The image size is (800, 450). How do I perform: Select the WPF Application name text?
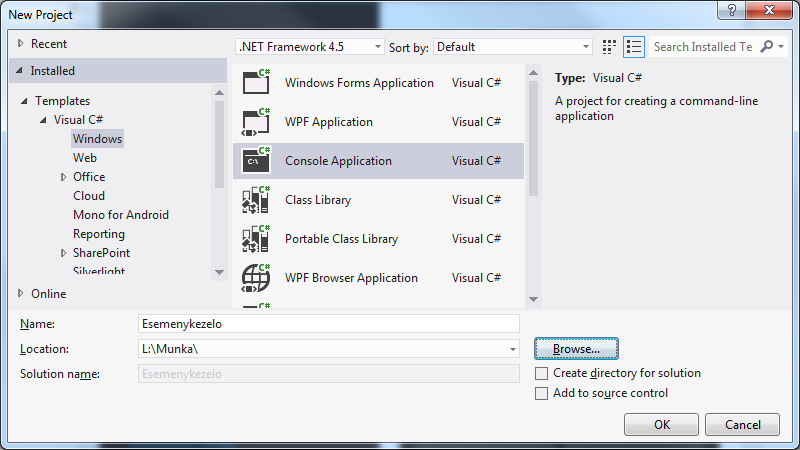pyautogui.click(x=329, y=122)
